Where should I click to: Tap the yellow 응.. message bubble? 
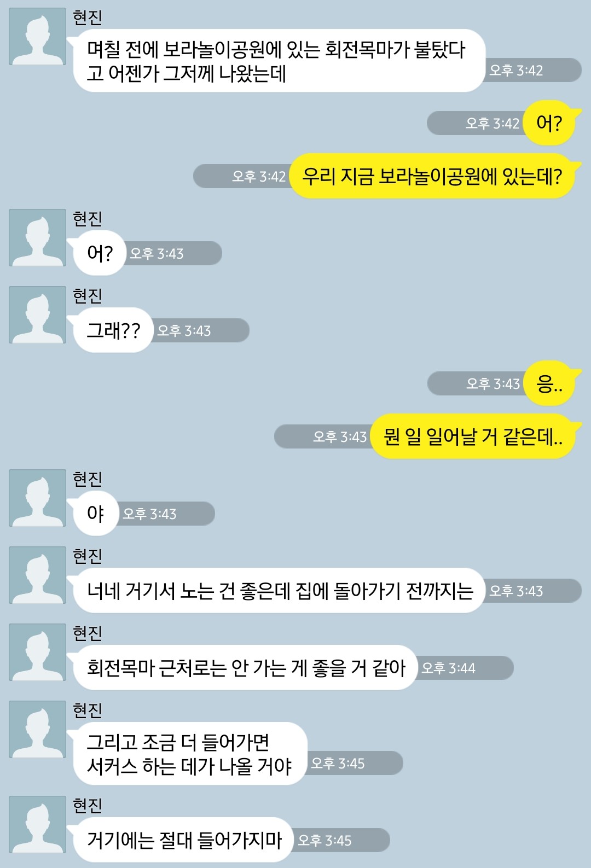(549, 383)
